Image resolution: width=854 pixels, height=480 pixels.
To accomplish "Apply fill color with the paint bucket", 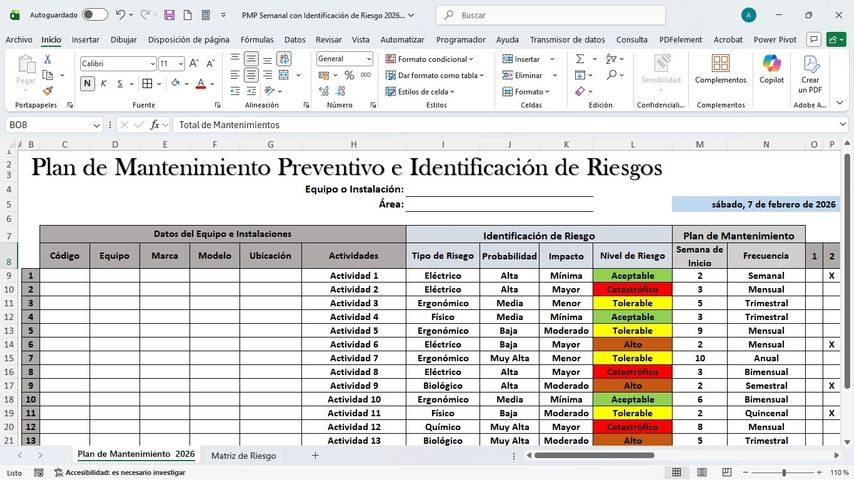I will 175,83.
